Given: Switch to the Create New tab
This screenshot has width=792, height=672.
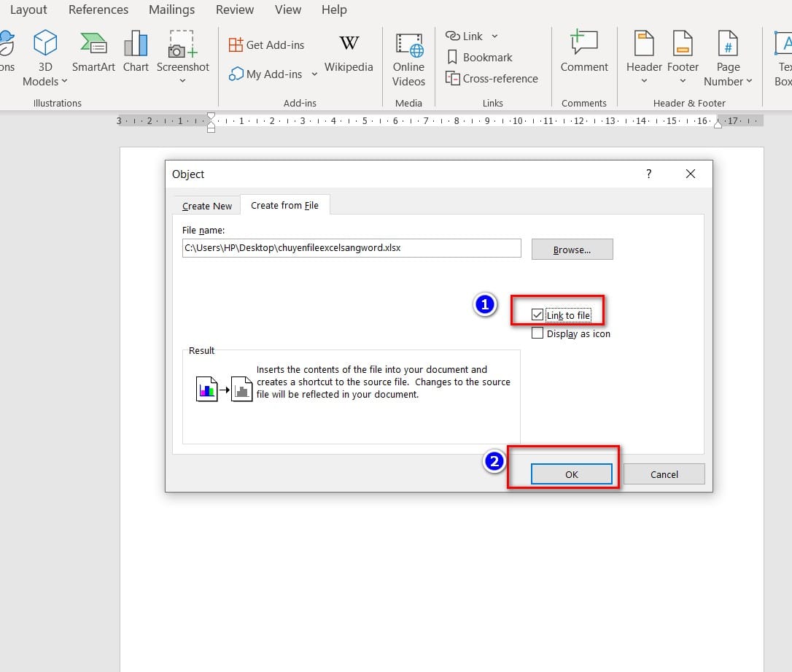Looking at the screenshot, I should click(x=207, y=206).
